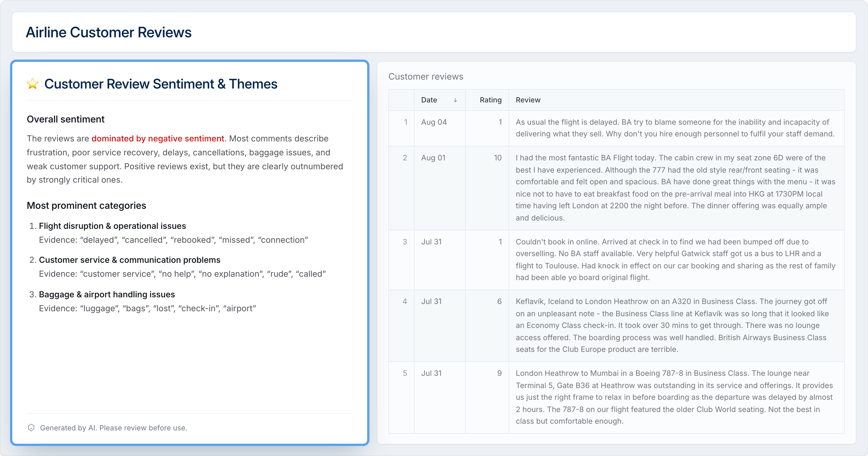Open review starting 'As usual the flight is delayed'
The width and height of the screenshot is (868, 456).
tap(676, 128)
